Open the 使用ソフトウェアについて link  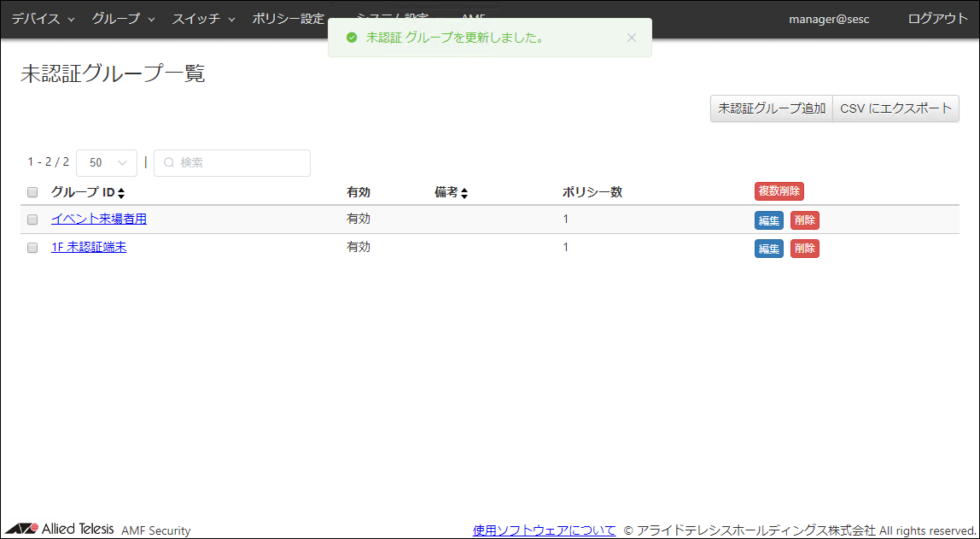click(544, 530)
